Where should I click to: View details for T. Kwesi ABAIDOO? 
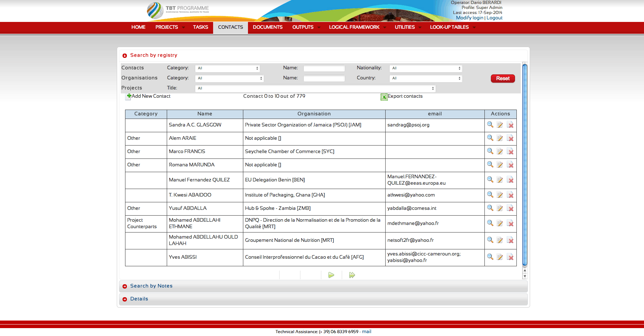(x=490, y=195)
